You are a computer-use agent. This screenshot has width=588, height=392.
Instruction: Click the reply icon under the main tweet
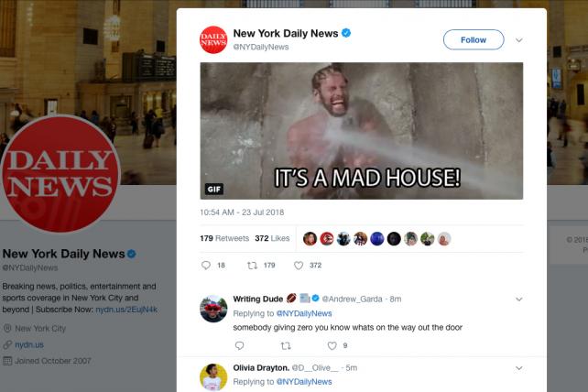coord(206,266)
